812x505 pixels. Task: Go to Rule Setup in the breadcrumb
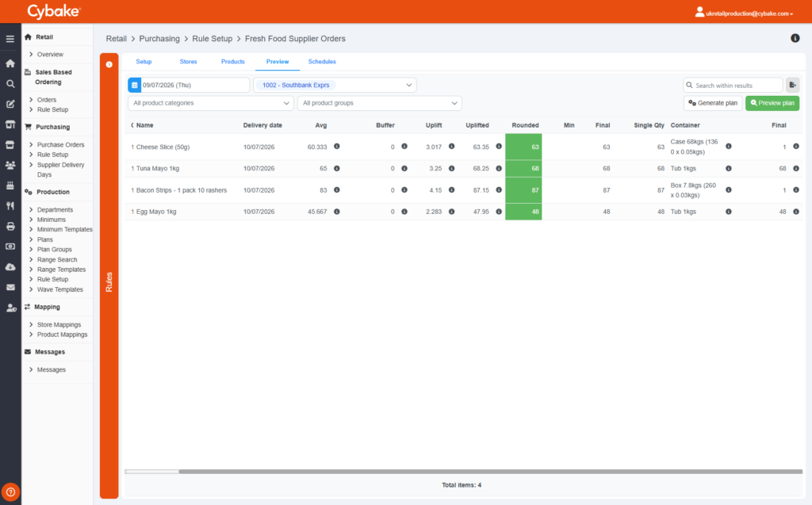tap(213, 39)
